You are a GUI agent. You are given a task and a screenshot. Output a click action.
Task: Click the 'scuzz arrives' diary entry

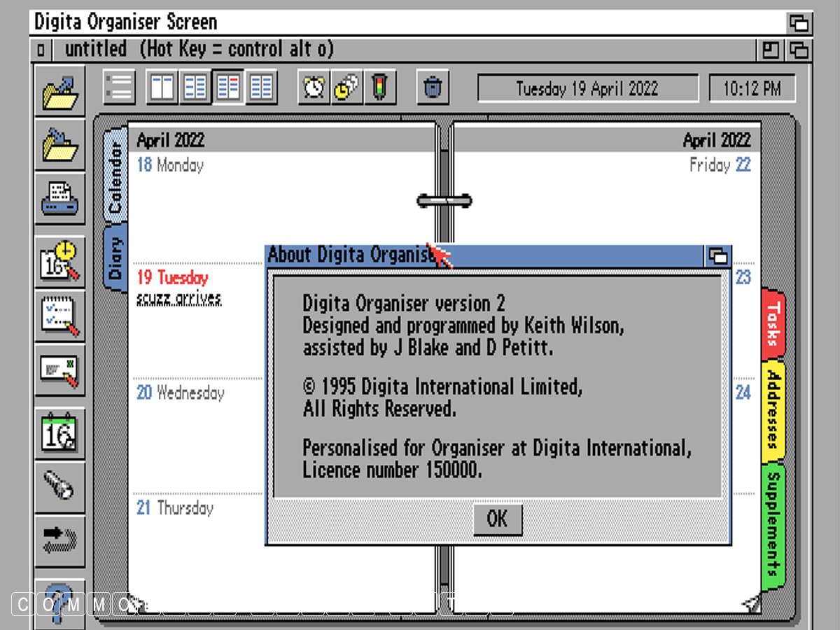179,299
